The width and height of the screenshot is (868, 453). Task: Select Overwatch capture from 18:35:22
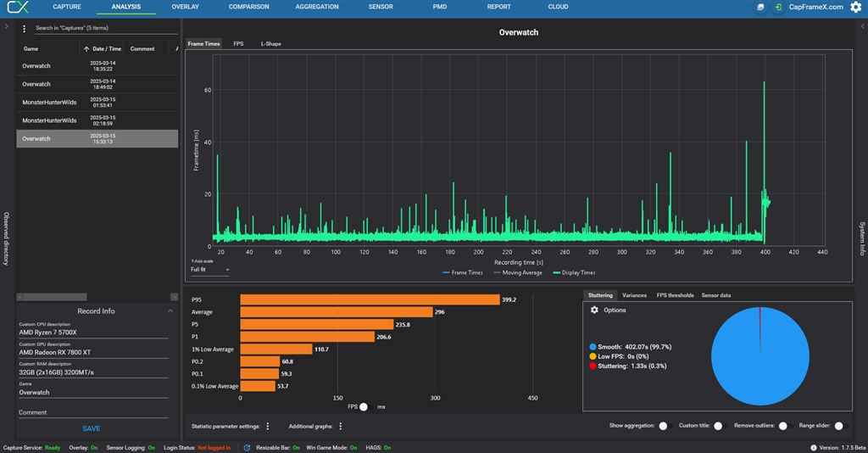[x=97, y=66]
